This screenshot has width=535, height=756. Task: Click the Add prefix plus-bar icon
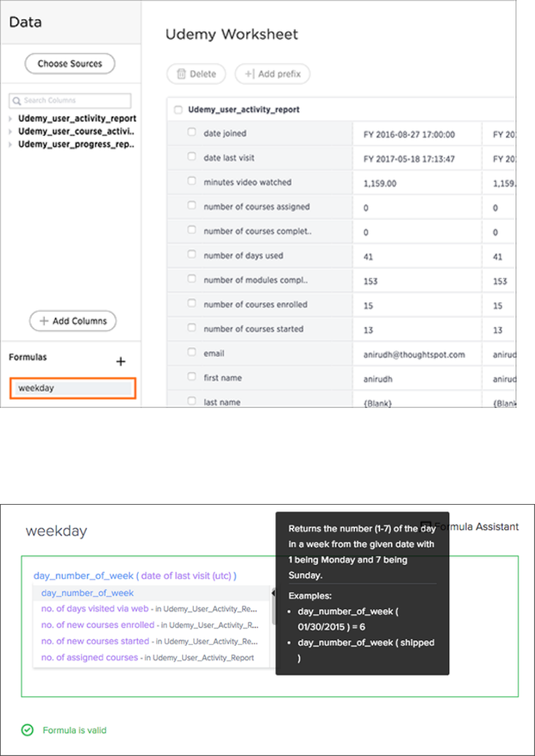click(x=249, y=74)
